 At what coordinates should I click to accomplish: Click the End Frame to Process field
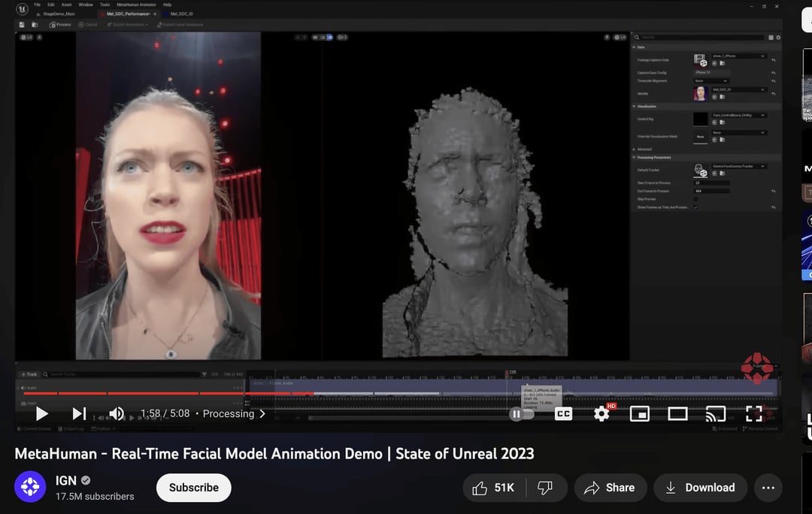[x=711, y=191]
